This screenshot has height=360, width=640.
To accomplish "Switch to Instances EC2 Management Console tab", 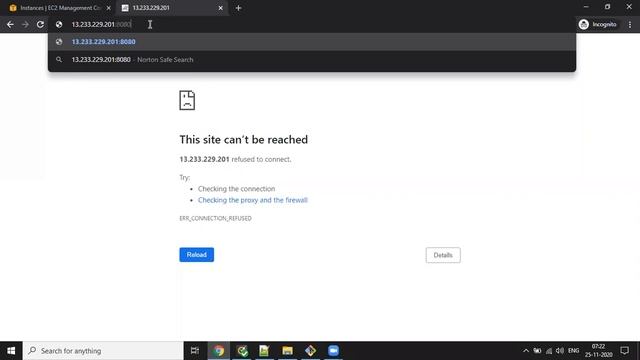I will pyautogui.click(x=60, y=8).
